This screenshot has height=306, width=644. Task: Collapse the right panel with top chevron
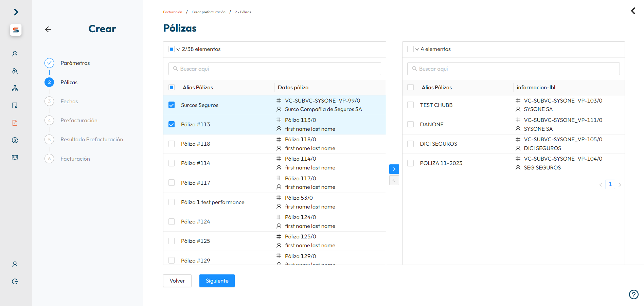pos(633,11)
